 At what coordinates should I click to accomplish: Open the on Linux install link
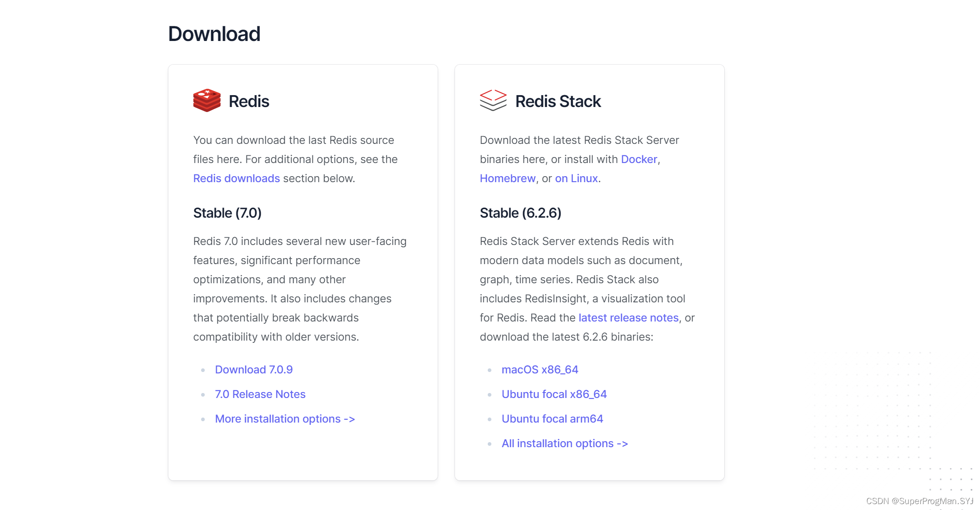576,178
